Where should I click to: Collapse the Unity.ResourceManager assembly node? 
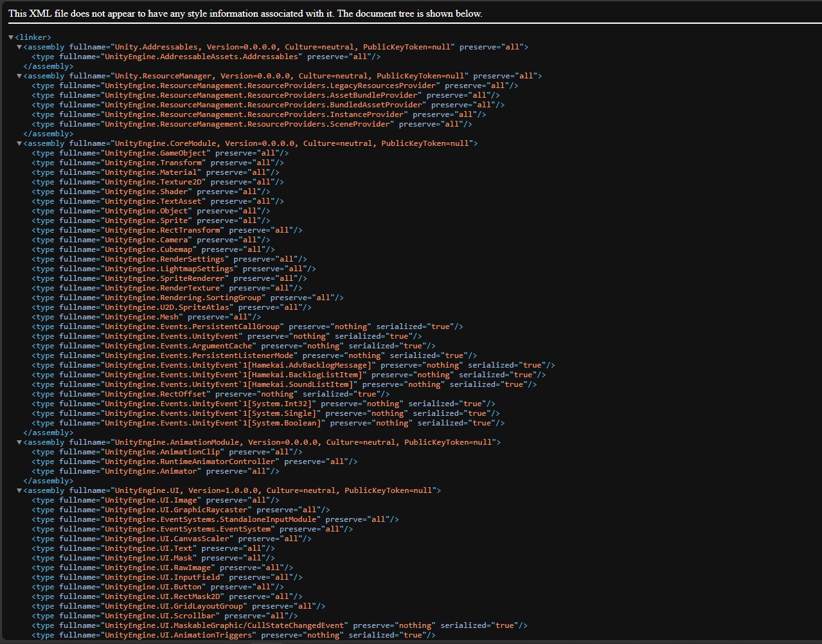pos(19,76)
